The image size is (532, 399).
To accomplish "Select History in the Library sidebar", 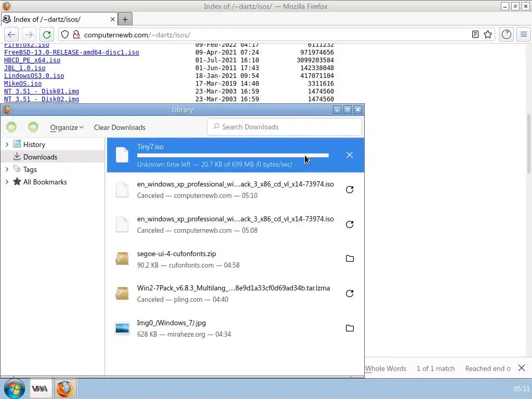I will point(52,144).
